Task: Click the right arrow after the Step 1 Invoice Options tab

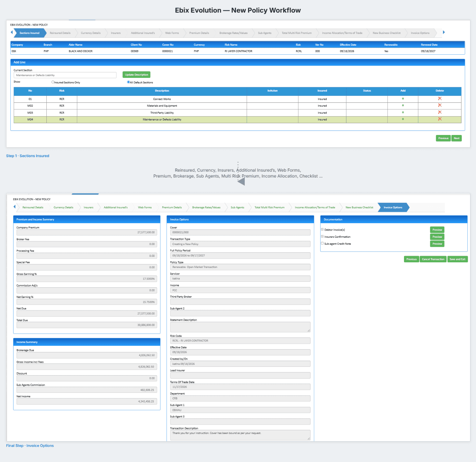Action: tap(444, 32)
